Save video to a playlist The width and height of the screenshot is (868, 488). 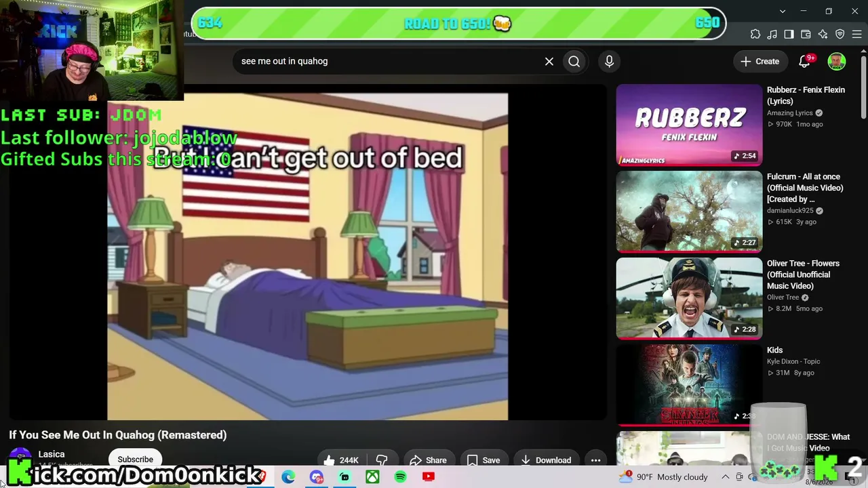484,460
